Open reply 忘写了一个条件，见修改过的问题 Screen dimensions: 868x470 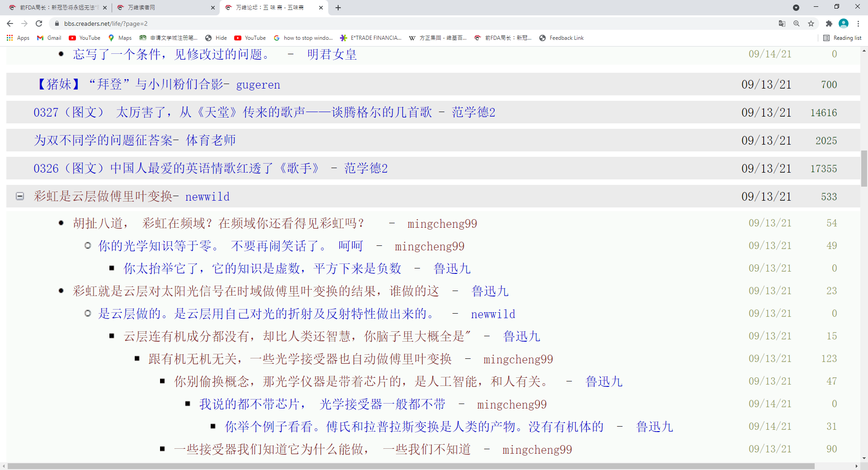tap(171, 55)
